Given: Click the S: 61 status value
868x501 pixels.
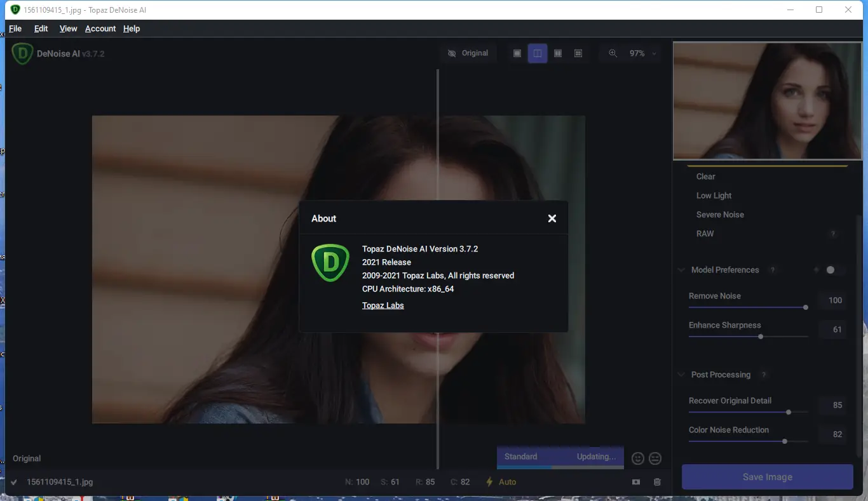Looking at the screenshot, I should pyautogui.click(x=390, y=482).
